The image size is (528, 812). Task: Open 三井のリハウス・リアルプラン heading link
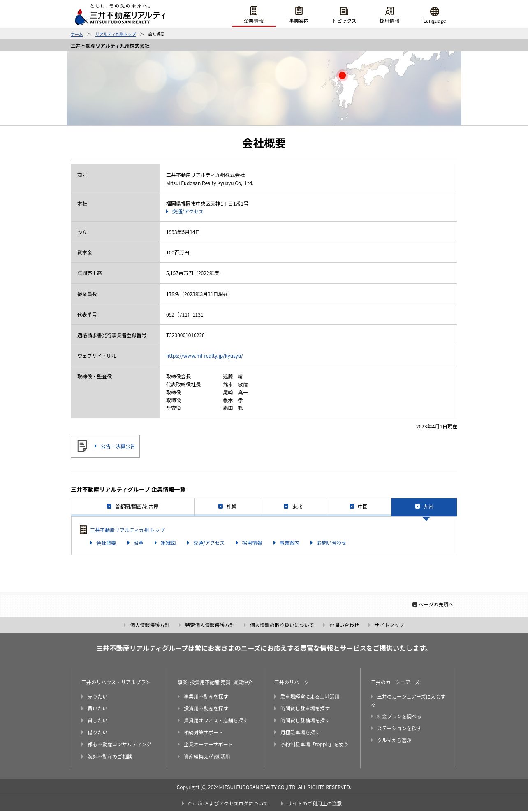coord(116,682)
